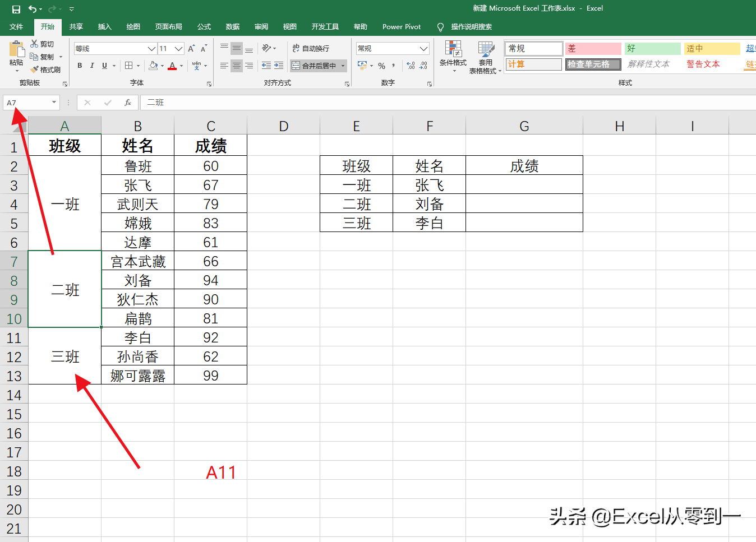Click the Increase Indent icon

pos(279,66)
